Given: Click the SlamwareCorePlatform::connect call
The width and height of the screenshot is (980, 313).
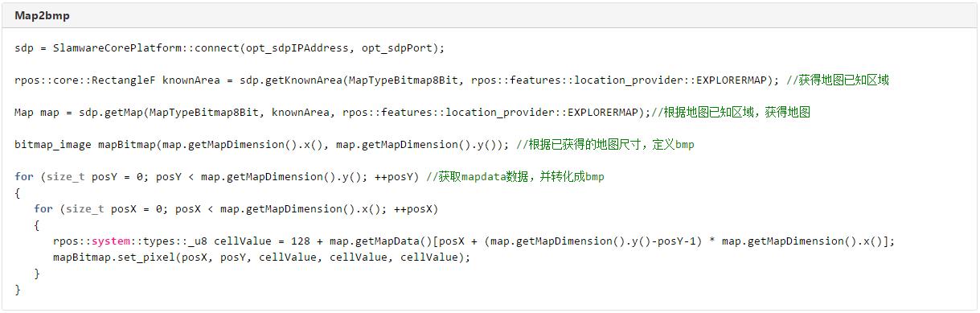Looking at the screenshot, I should pos(146,47).
